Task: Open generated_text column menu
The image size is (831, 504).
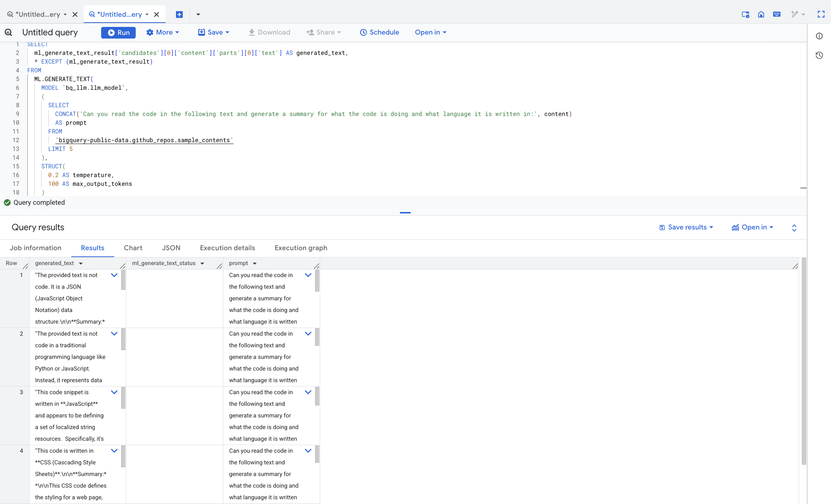Action: click(81, 263)
